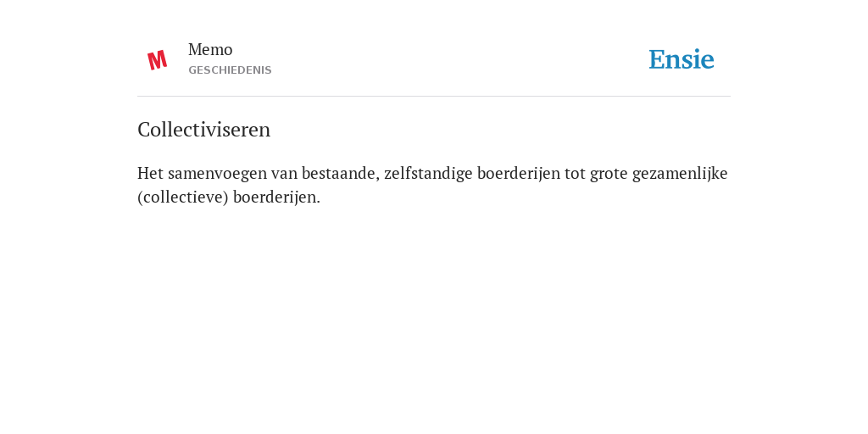Click the word 'van' in the definition
Viewport: 868px width, 434px height.
(x=284, y=174)
